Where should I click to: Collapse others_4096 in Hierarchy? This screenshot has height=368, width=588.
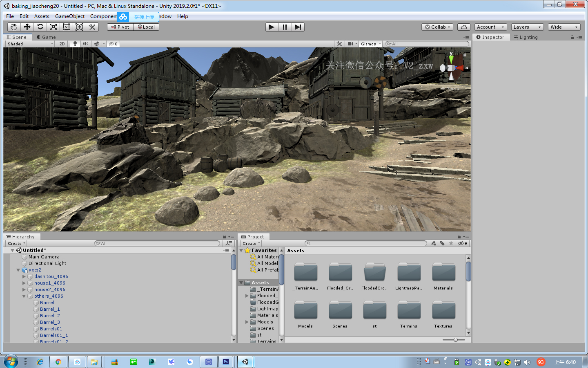click(x=24, y=296)
